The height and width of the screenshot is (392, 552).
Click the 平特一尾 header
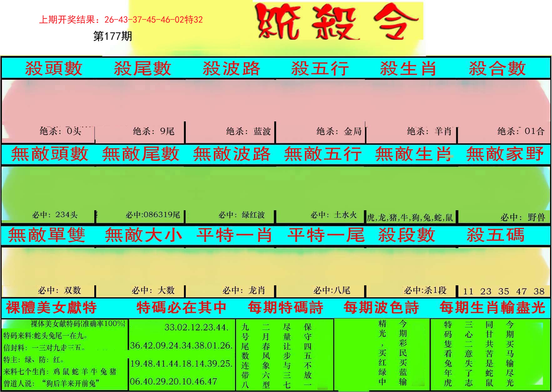326,235
